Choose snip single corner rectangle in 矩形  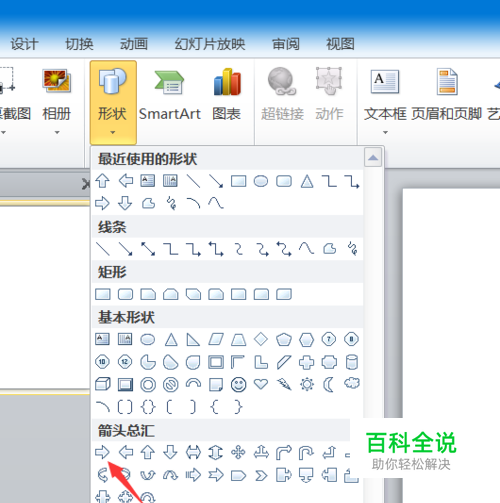coord(148,294)
